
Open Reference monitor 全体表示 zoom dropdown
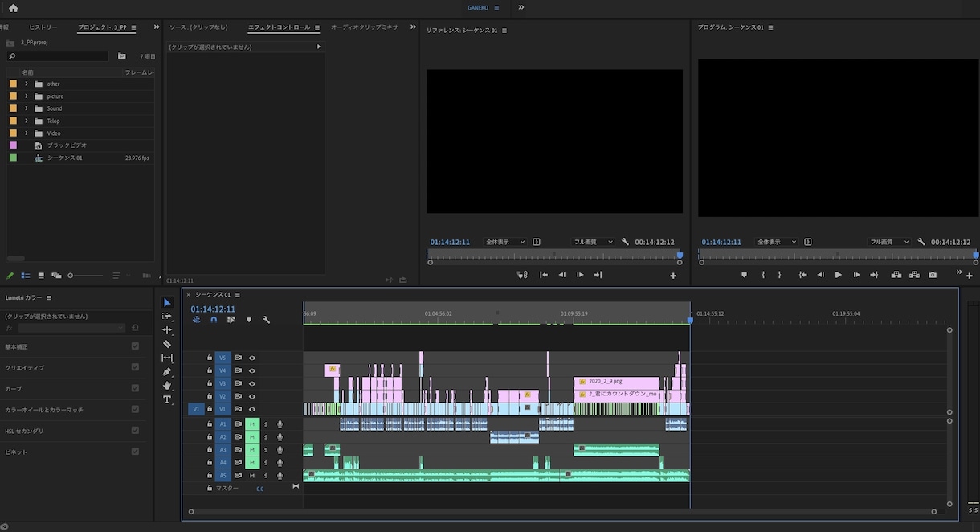(x=505, y=242)
